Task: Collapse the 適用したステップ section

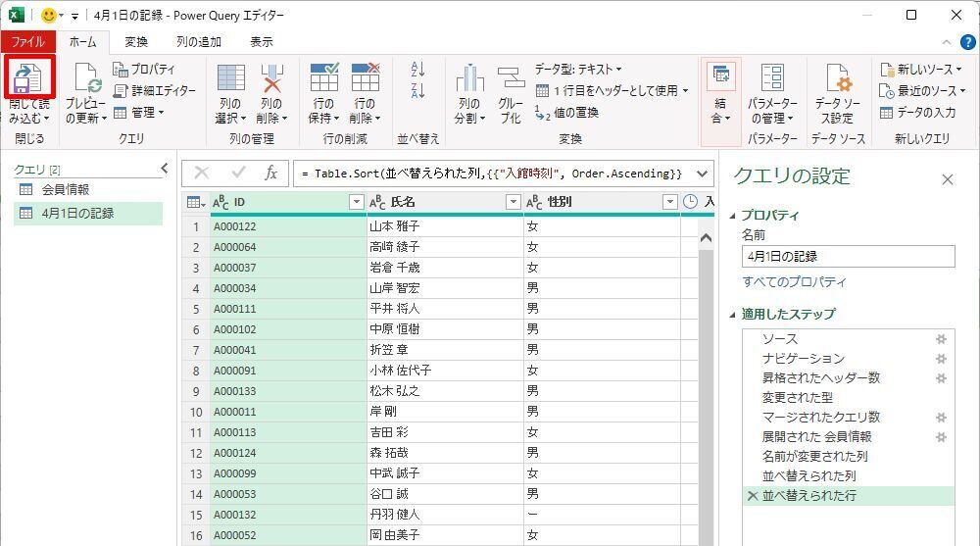Action: point(732,315)
